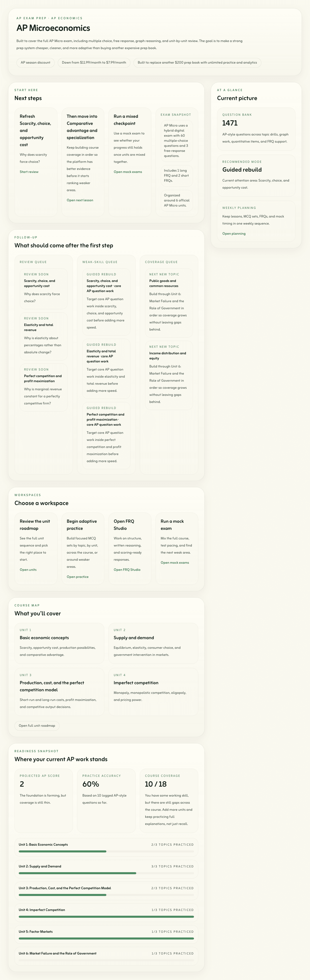The width and height of the screenshot is (310, 980).
Task: Click the AP season discount pill
Action: pyautogui.click(x=35, y=63)
